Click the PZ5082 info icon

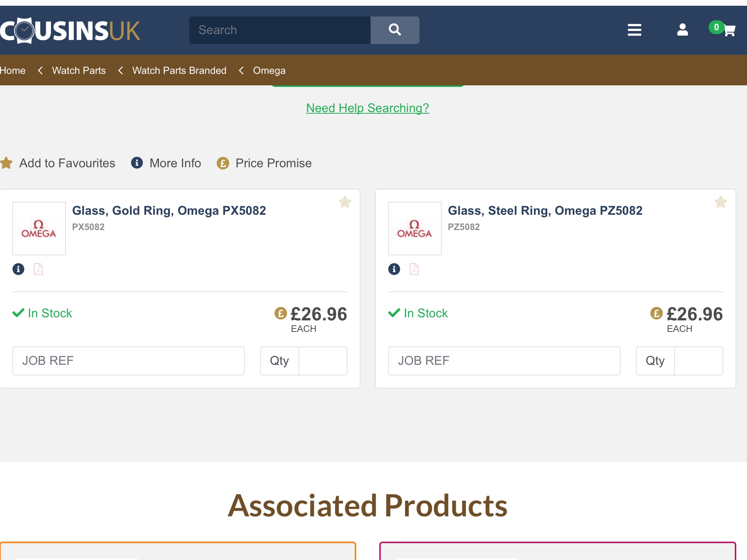pyautogui.click(x=394, y=269)
